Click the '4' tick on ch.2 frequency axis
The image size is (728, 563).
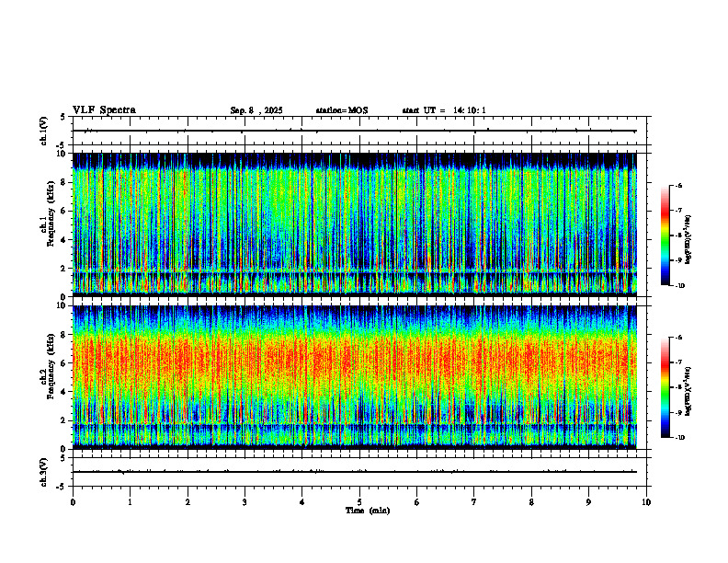pos(65,392)
